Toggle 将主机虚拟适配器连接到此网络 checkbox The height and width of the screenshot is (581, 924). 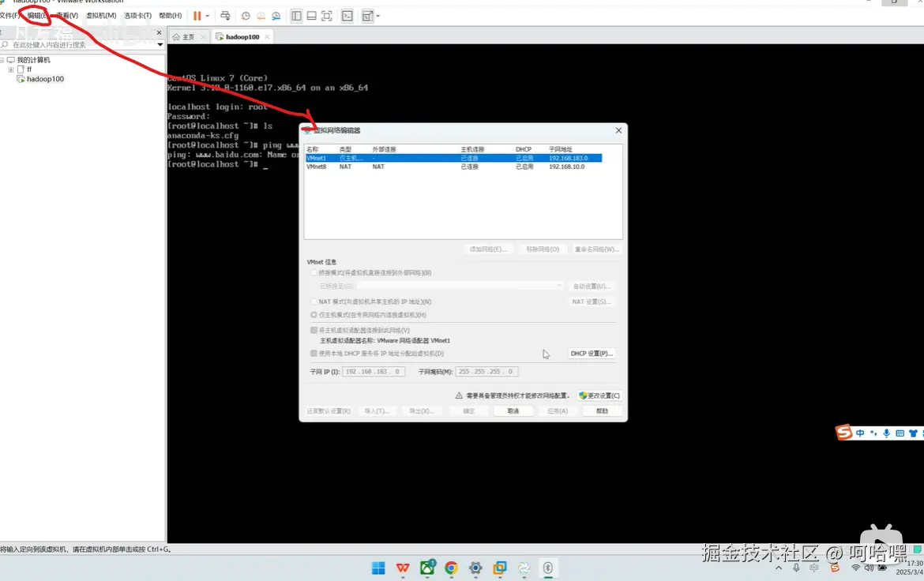(x=314, y=330)
